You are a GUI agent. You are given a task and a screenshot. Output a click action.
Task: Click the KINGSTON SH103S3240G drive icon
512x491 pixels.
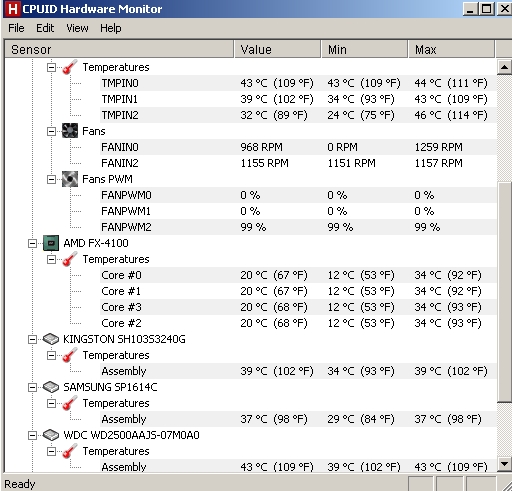(51, 339)
